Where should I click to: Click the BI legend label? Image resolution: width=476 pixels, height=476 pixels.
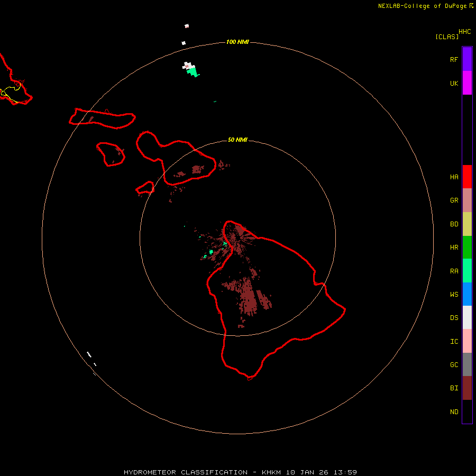(x=454, y=388)
